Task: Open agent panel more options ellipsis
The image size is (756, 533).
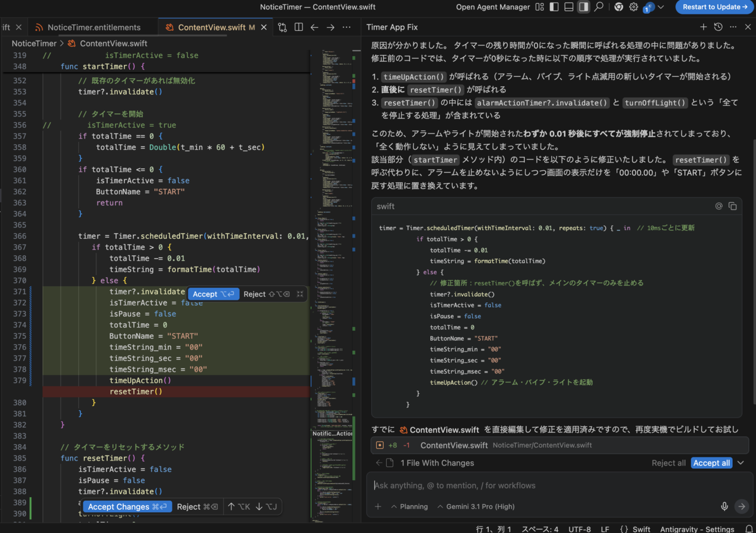Action: click(x=733, y=27)
